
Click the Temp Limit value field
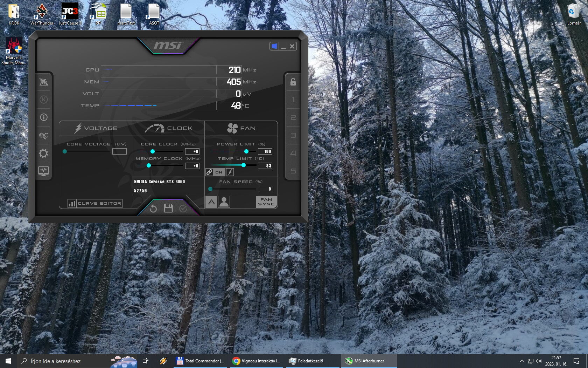(265, 166)
